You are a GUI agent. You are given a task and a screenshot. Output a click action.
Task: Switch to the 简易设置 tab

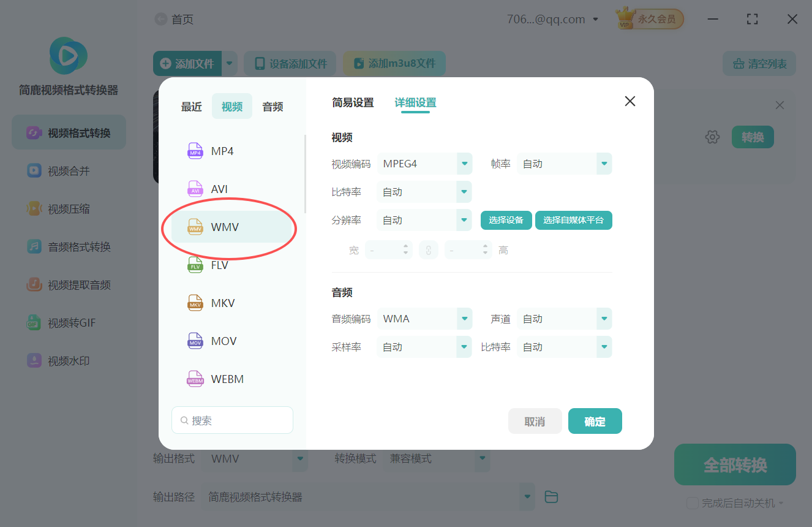point(353,103)
